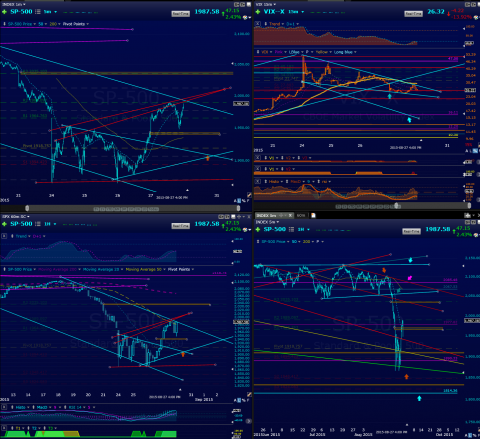480x439 pixels.
Task: Toggle L log scale in SPX 60m chart
Action: coord(239,400)
